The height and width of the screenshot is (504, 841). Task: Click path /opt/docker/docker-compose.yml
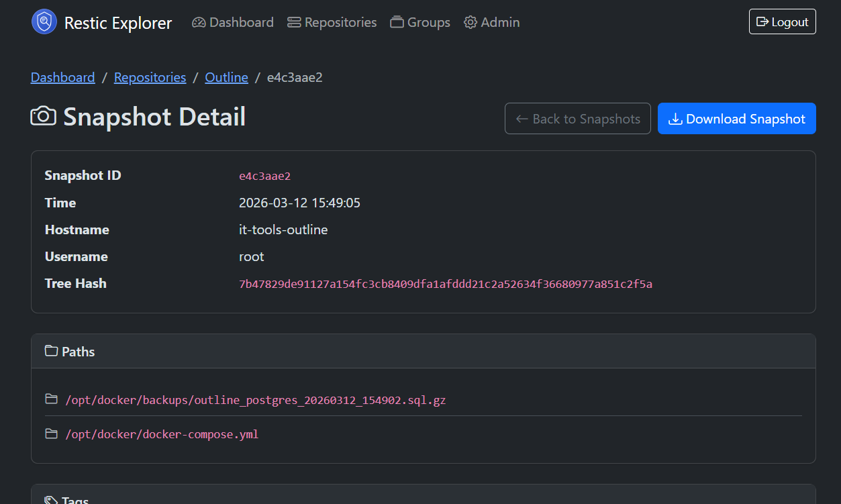pyautogui.click(x=162, y=434)
